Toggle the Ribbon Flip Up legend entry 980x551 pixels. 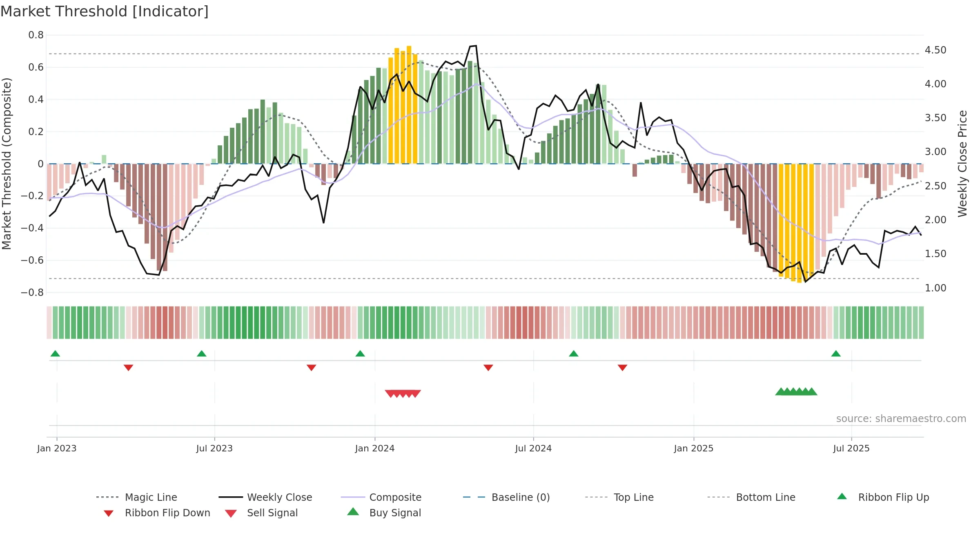pos(883,497)
